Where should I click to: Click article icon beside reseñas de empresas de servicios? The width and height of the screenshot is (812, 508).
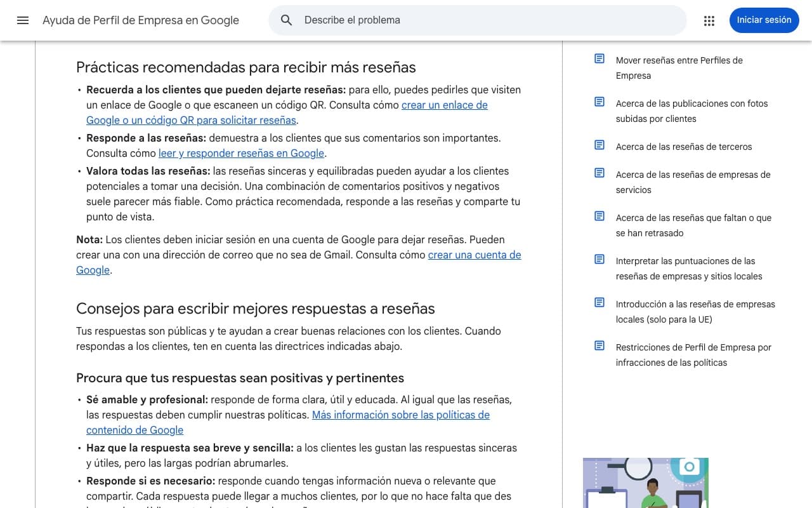click(599, 173)
